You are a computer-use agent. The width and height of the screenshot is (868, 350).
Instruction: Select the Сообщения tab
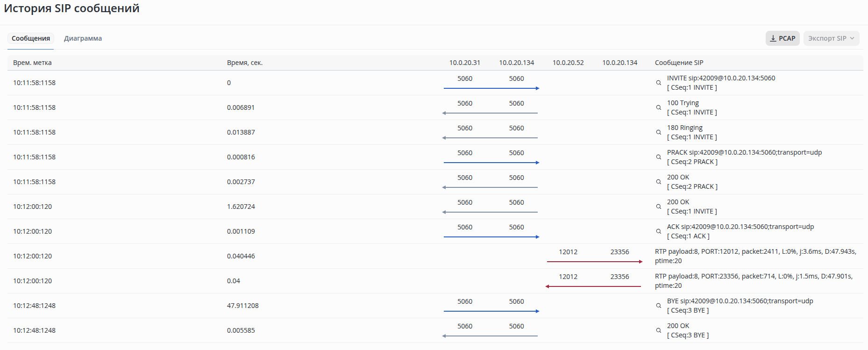(31, 38)
